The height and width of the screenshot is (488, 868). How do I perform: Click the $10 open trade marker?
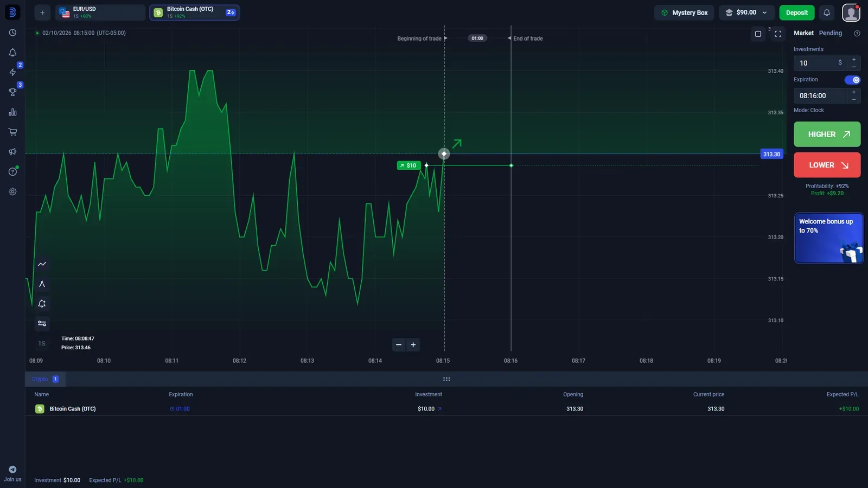pyautogui.click(x=409, y=165)
